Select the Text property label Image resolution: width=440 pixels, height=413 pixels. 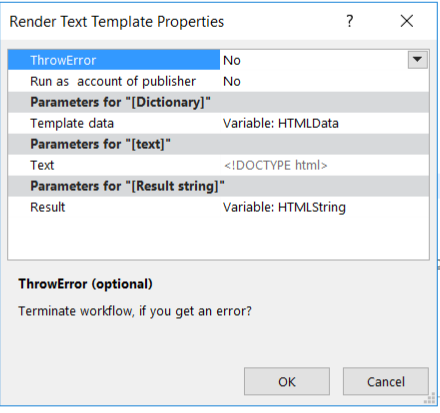[x=42, y=165]
